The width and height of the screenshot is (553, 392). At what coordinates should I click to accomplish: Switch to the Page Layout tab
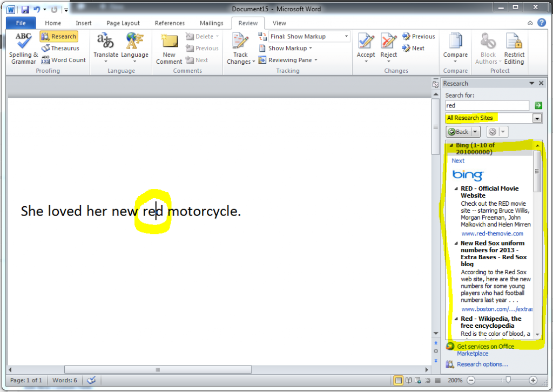click(123, 23)
